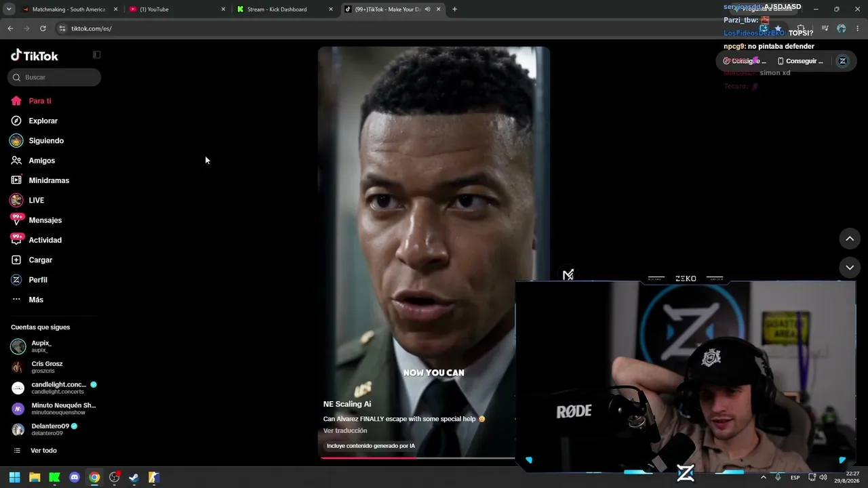This screenshot has width=868, height=488.
Task: Show hidden system tray icons
Action: coord(764,477)
